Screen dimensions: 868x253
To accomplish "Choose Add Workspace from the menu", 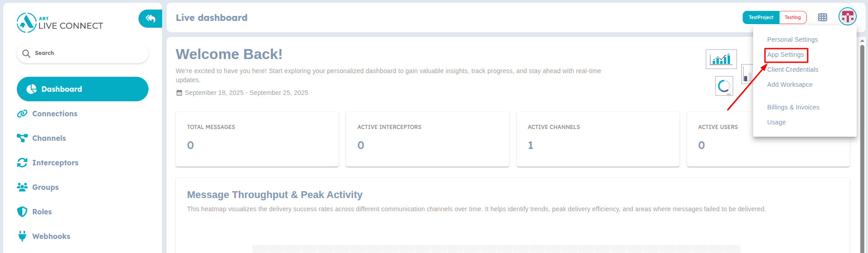I will (790, 84).
